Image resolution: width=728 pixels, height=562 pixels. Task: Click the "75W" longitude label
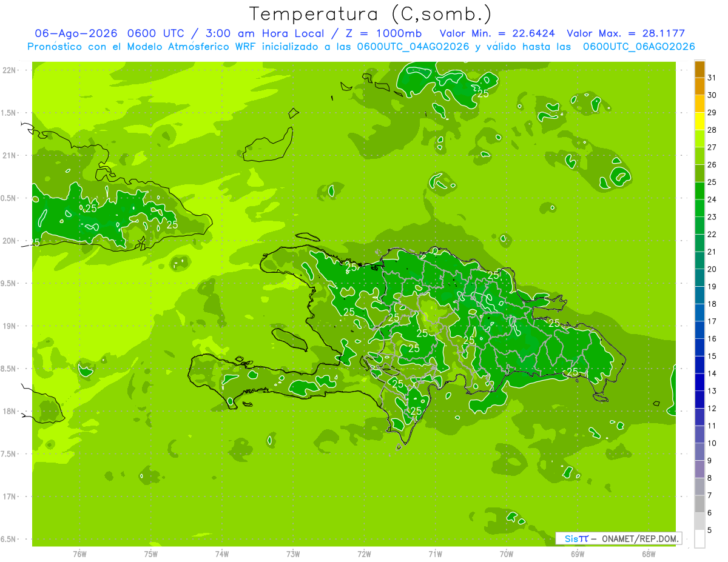tap(151, 554)
